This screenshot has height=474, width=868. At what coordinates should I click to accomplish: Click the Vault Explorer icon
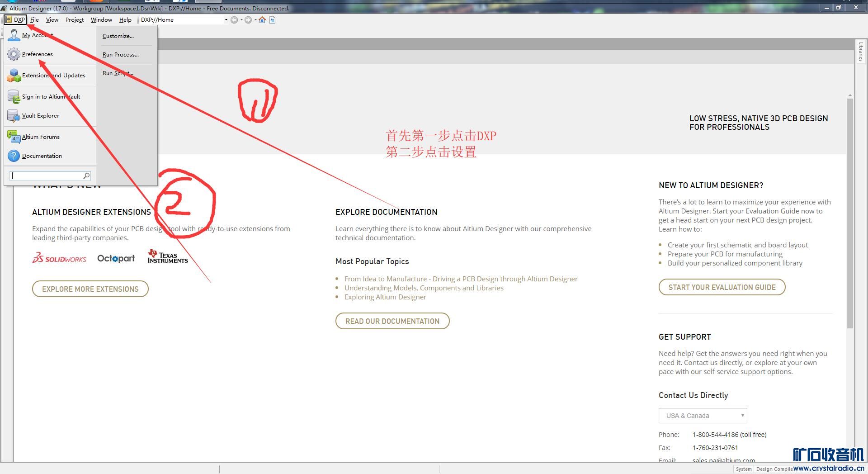pyautogui.click(x=14, y=116)
